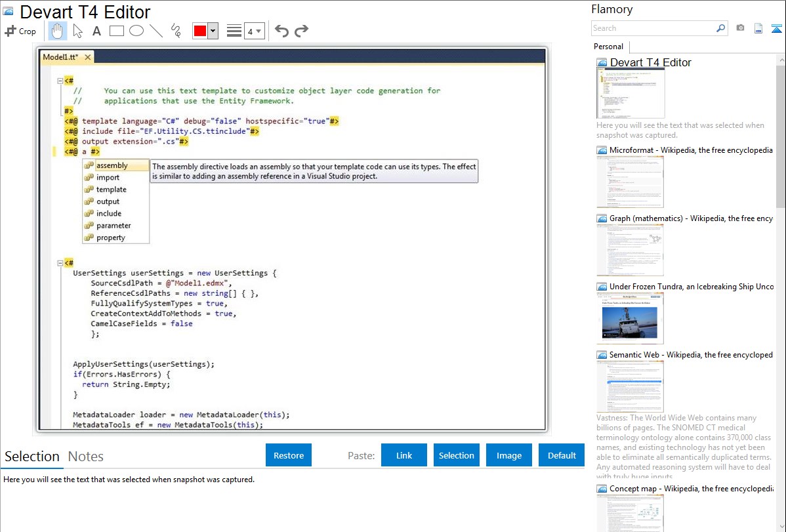786x532 pixels.
Task: Click the Restore button
Action: (x=289, y=455)
